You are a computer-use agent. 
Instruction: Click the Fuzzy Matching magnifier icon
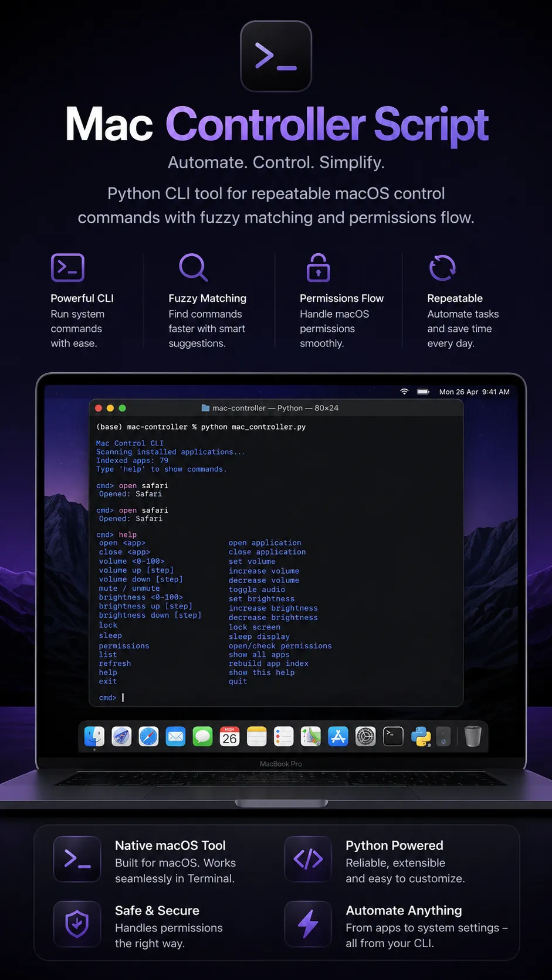[194, 268]
